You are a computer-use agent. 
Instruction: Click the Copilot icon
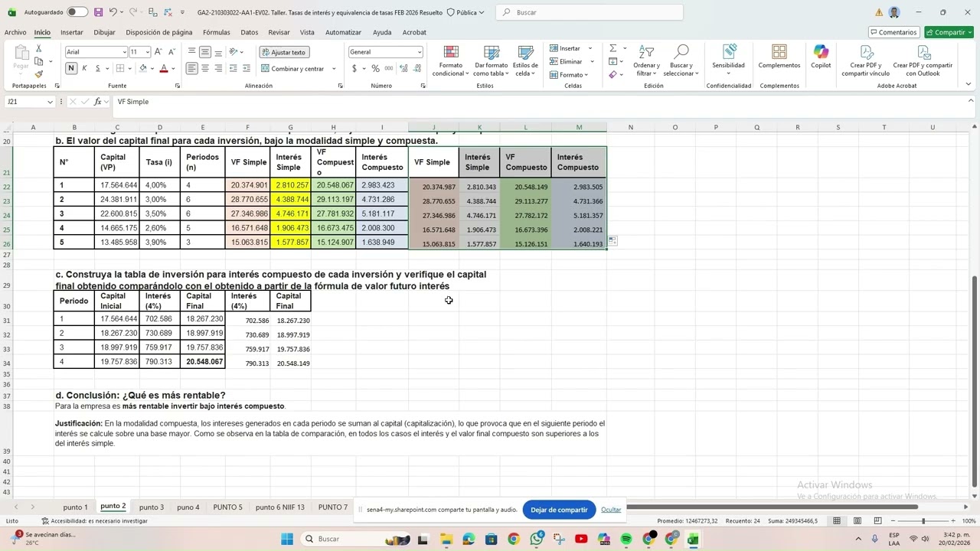click(x=821, y=57)
